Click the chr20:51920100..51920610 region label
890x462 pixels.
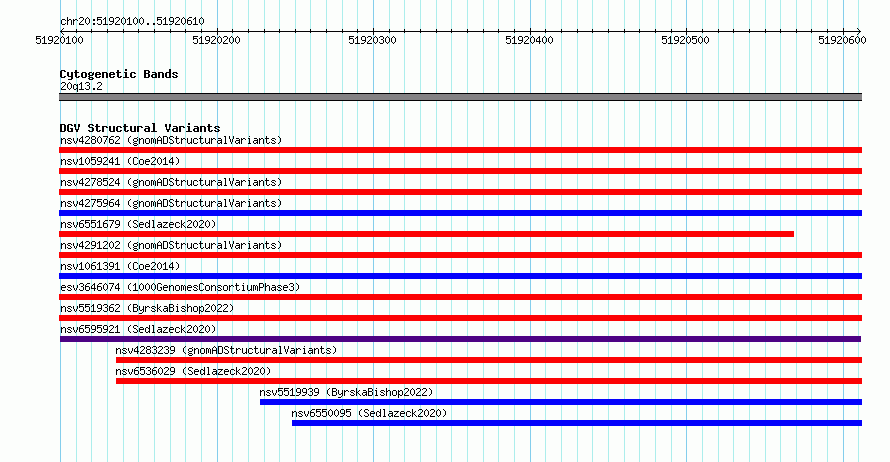[132, 21]
